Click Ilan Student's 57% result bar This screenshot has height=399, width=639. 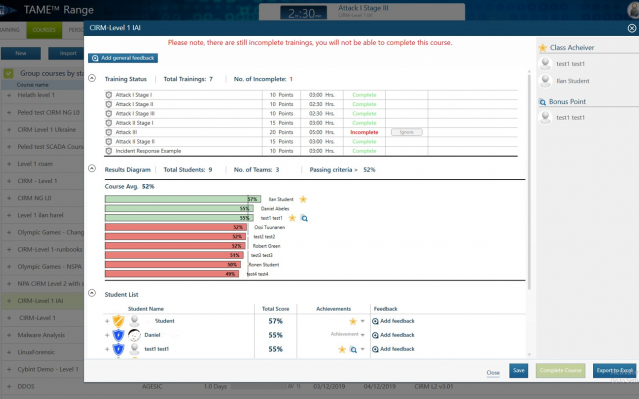coord(183,199)
